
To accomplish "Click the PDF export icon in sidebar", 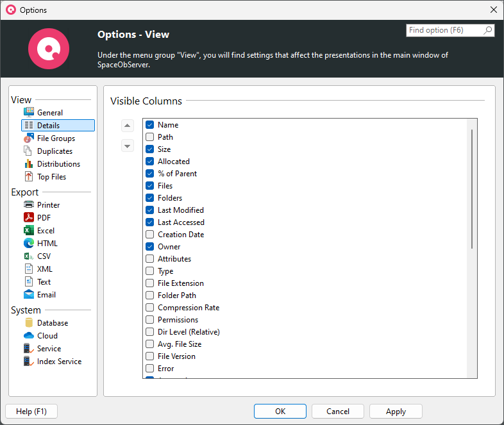I will coord(28,218).
